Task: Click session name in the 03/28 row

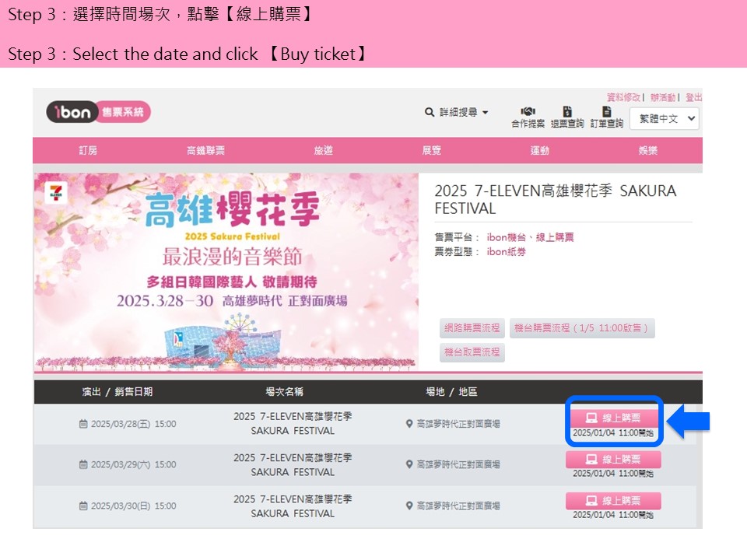Action: pyautogui.click(x=293, y=423)
